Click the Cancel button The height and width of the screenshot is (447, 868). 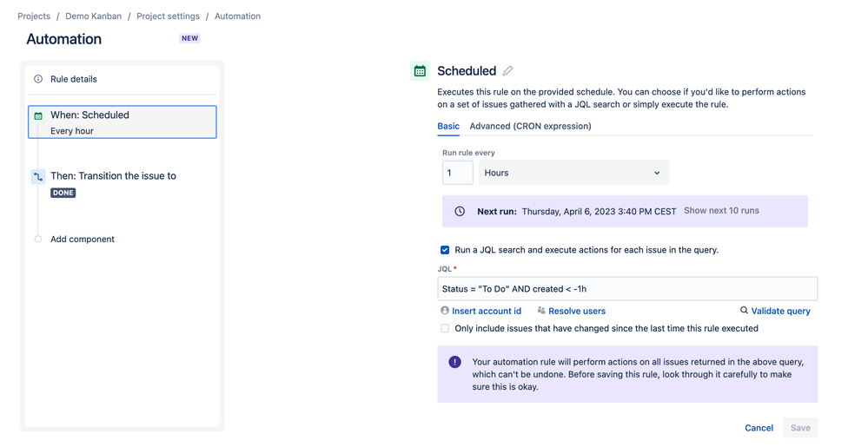coord(759,428)
